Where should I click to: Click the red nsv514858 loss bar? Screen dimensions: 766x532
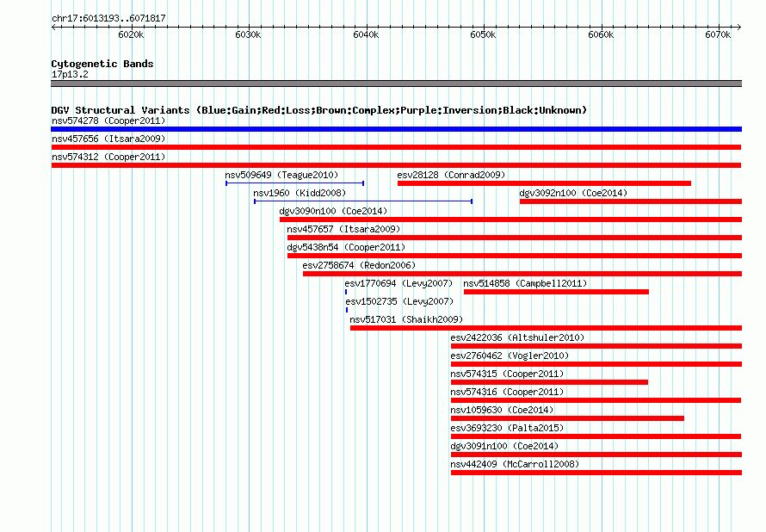[556, 292]
